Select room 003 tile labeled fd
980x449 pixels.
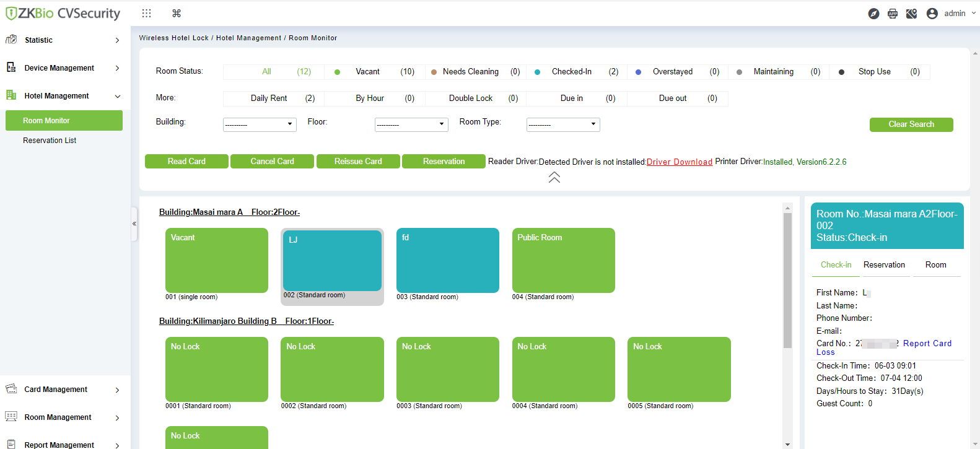[448, 260]
